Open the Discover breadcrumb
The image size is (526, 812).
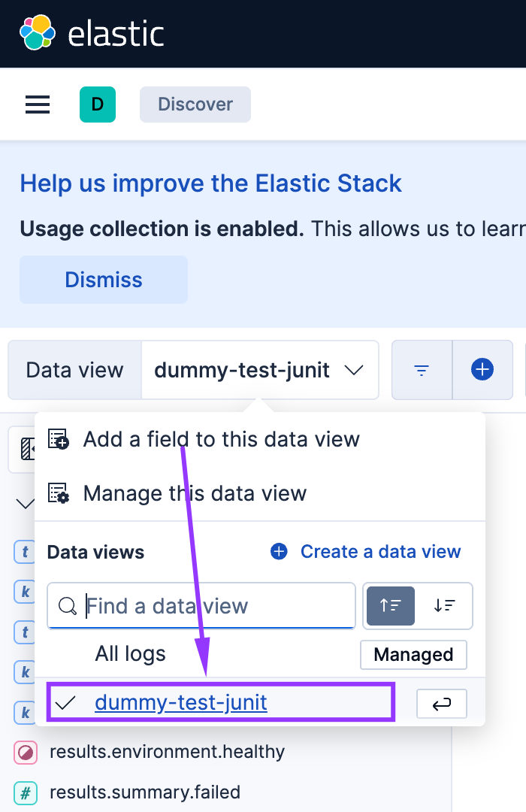[195, 105]
